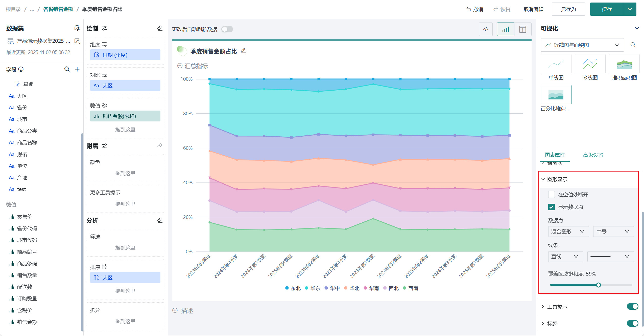The image size is (644, 336).
Task: Click the dataset refresh icon
Action: coord(77,28)
